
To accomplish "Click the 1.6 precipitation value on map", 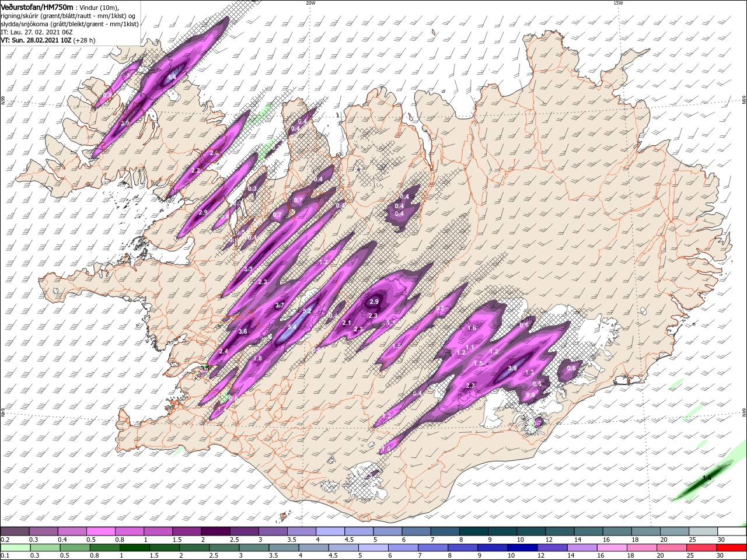I will pyautogui.click(x=472, y=328).
